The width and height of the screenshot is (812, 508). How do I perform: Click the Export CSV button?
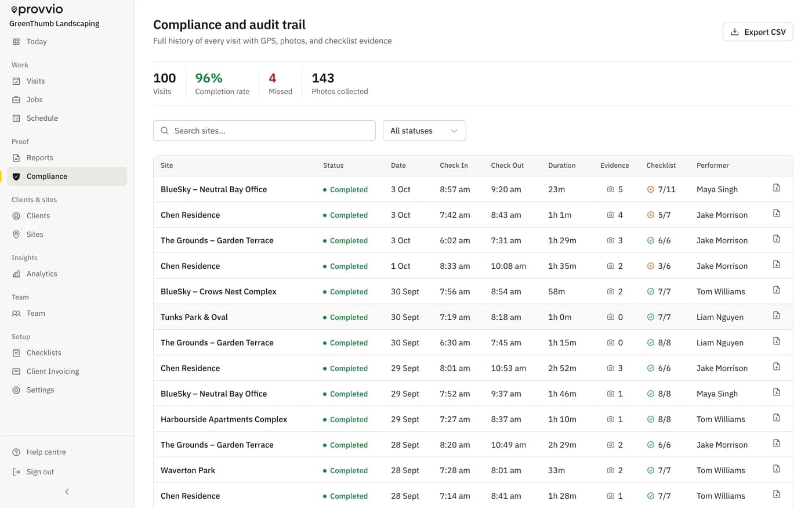click(757, 32)
